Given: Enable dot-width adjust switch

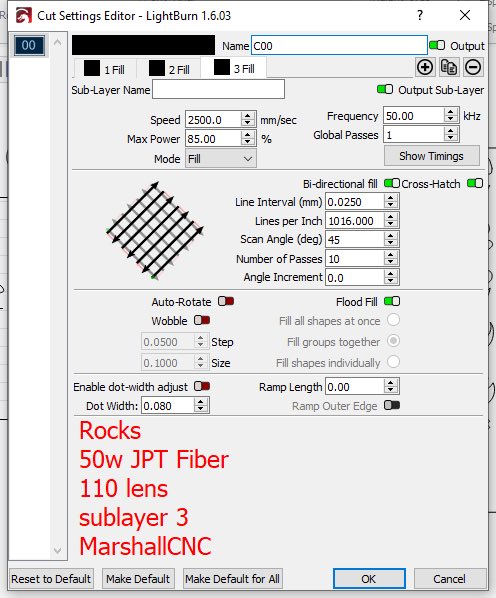Looking at the screenshot, I should pyautogui.click(x=202, y=386).
